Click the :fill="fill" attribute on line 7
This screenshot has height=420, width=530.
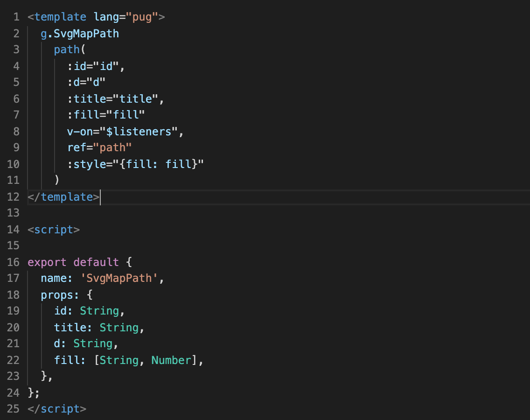[106, 115]
